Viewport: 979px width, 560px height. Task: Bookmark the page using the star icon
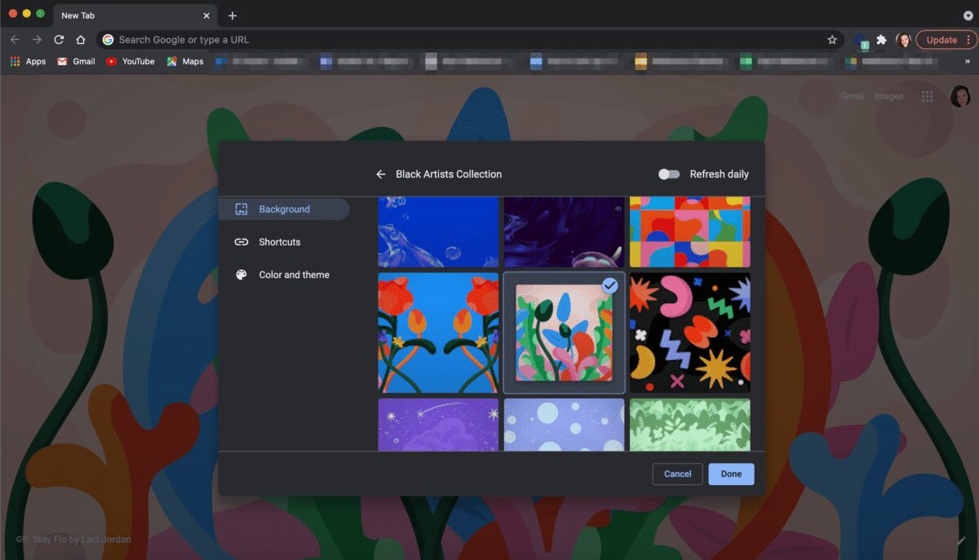831,39
